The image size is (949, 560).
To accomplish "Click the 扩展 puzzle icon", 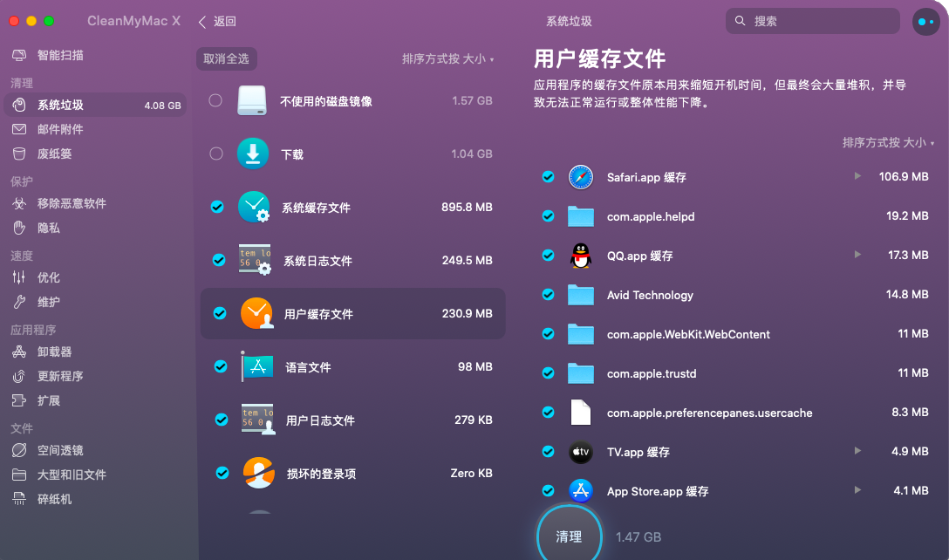I will [x=19, y=400].
